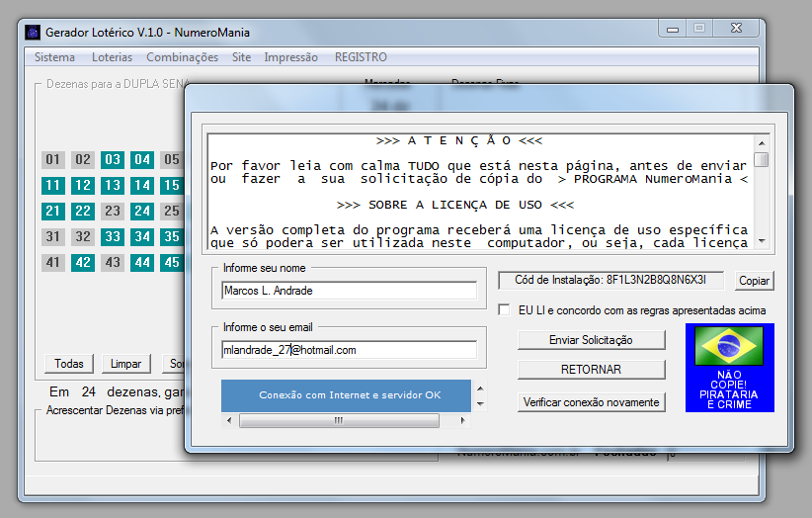Click the up arrow beside connection status box

point(480,388)
